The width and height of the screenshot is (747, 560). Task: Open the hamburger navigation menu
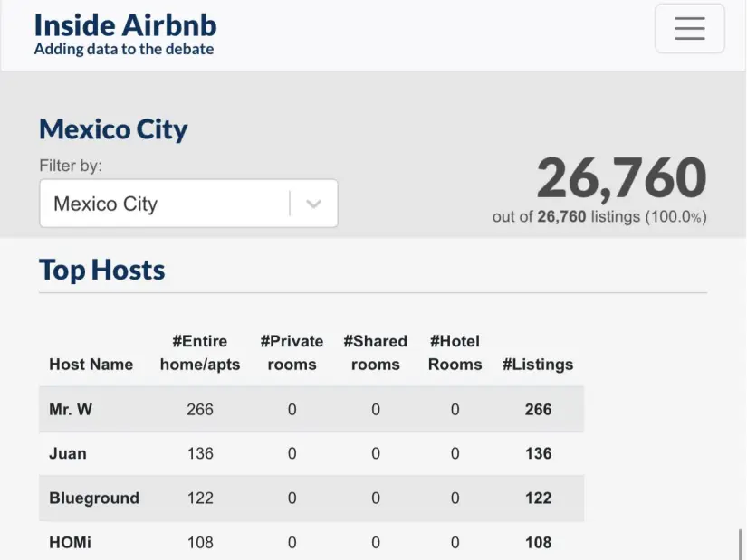(689, 29)
